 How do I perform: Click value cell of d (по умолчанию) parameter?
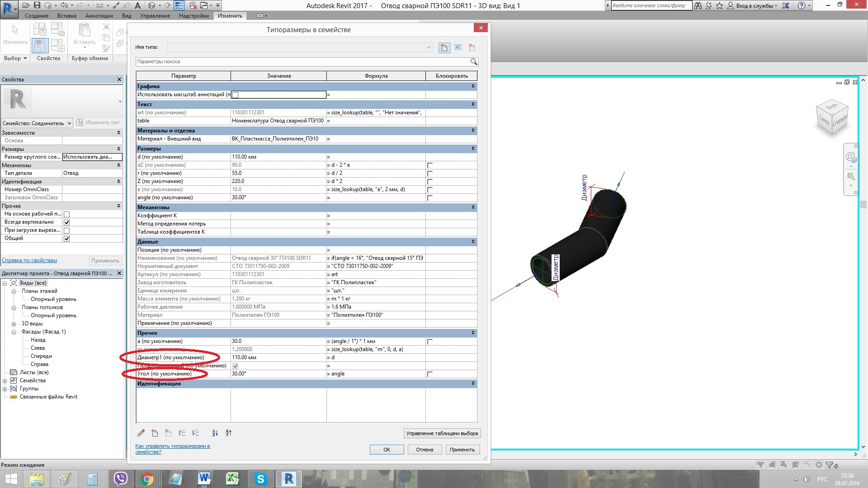[278, 157]
